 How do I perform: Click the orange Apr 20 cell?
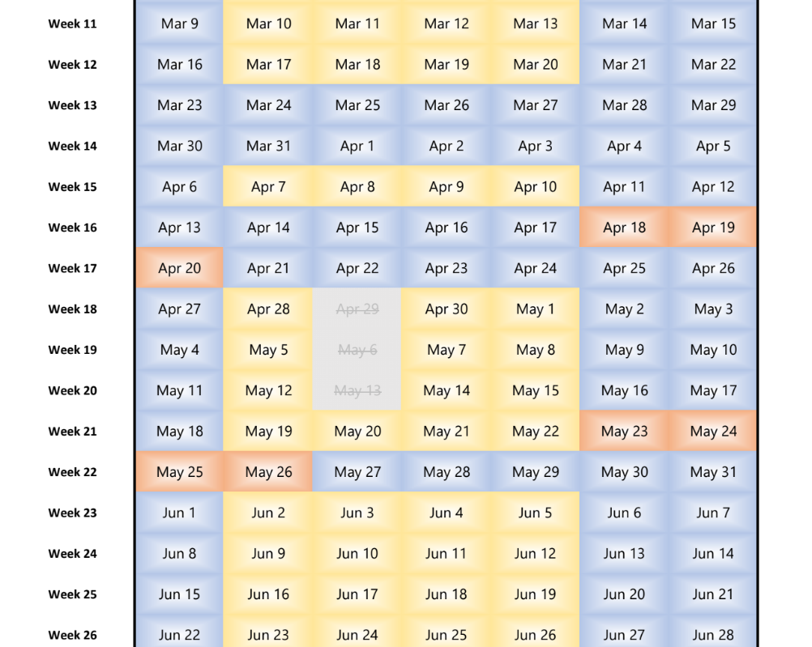179,268
